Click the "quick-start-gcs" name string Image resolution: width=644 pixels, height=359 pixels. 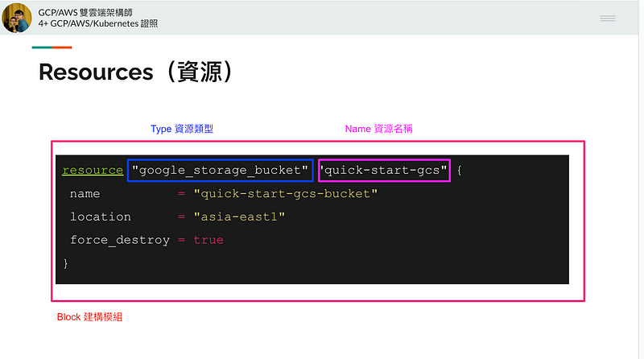tap(384, 170)
